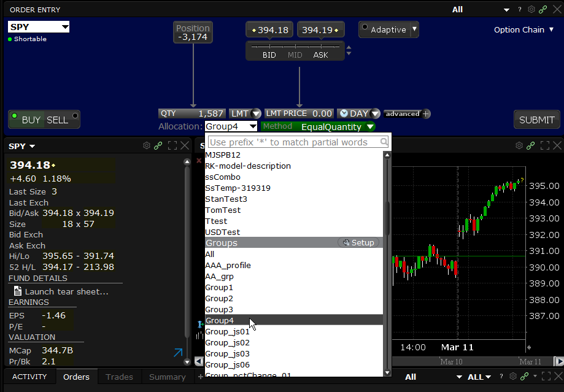Click Setup button in Groups header

click(x=358, y=243)
